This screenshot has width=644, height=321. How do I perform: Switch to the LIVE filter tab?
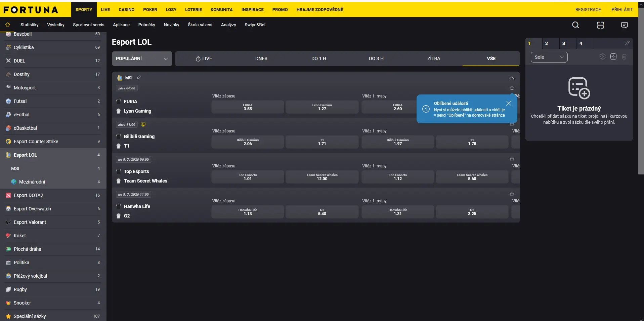click(x=204, y=58)
